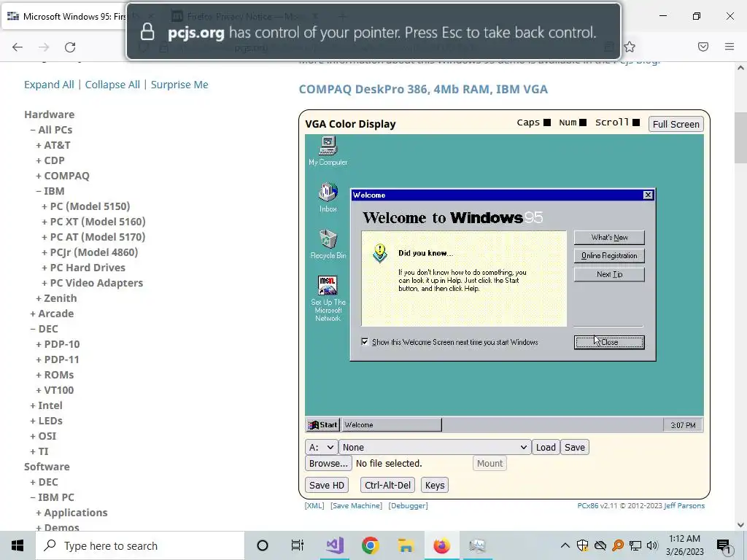Open the [XML] link
Screen dimensions: 747x560
coord(314,506)
